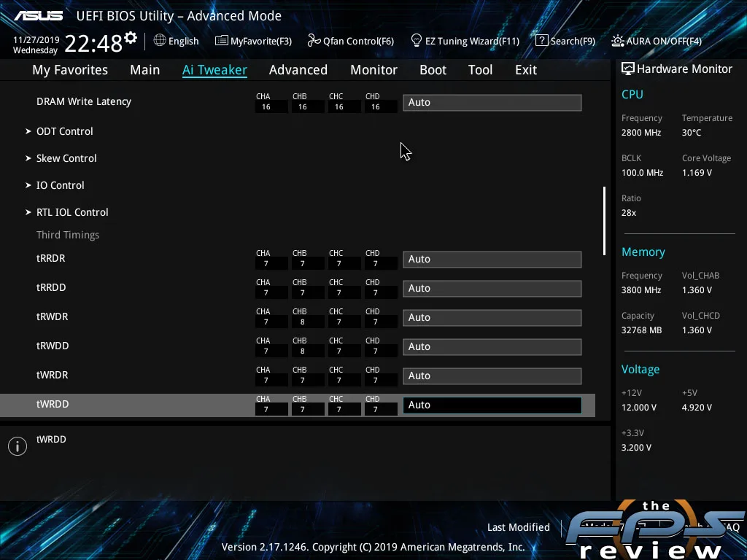Switch to the Main tab
Image resolution: width=747 pixels, height=560 pixels.
click(145, 70)
